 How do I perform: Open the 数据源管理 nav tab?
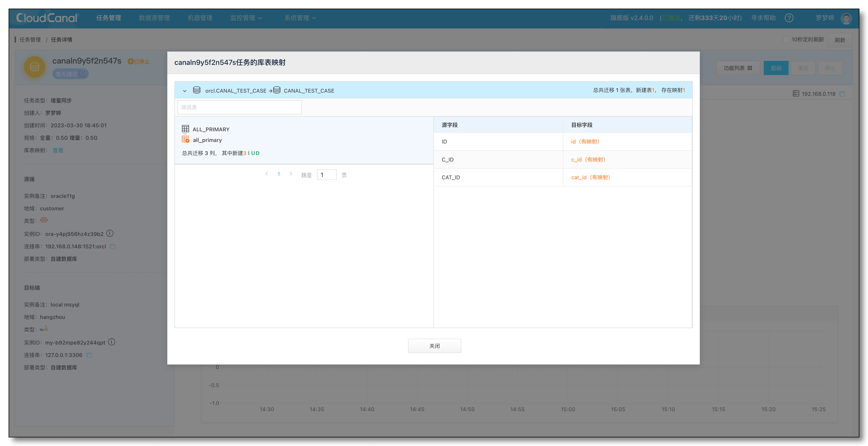[154, 18]
